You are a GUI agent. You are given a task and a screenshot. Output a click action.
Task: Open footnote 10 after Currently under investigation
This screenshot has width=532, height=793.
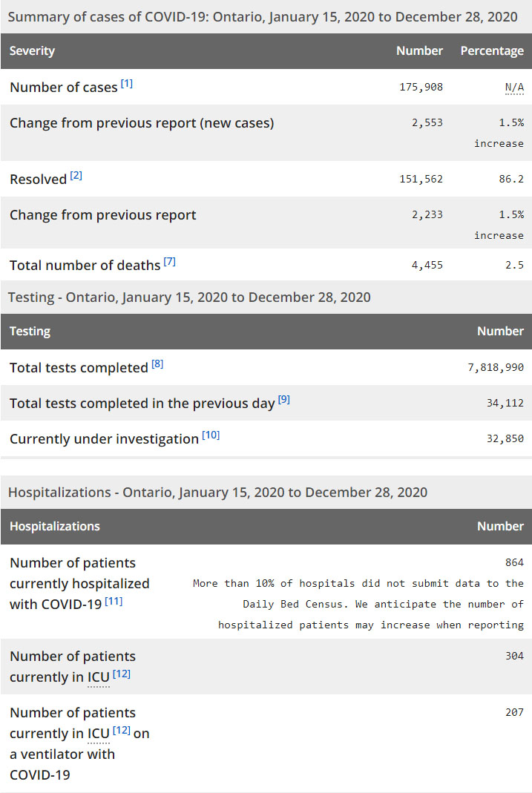point(211,435)
